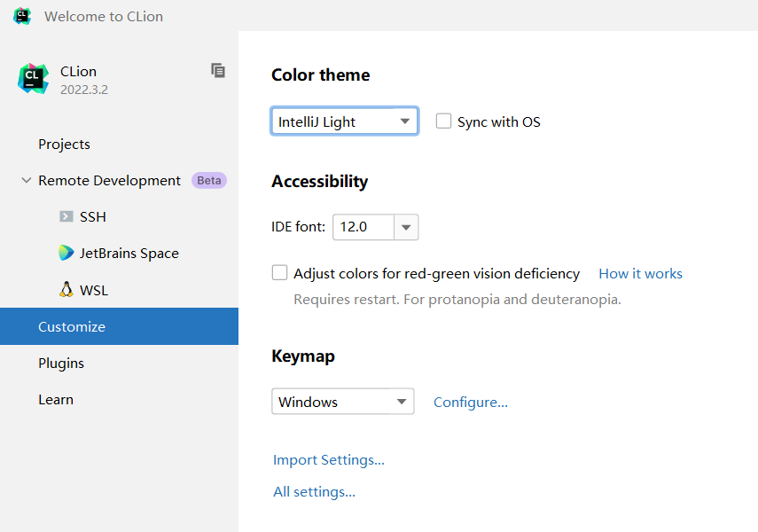
Task: Click the Beta badge beside Remote Development
Action: pyautogui.click(x=209, y=180)
